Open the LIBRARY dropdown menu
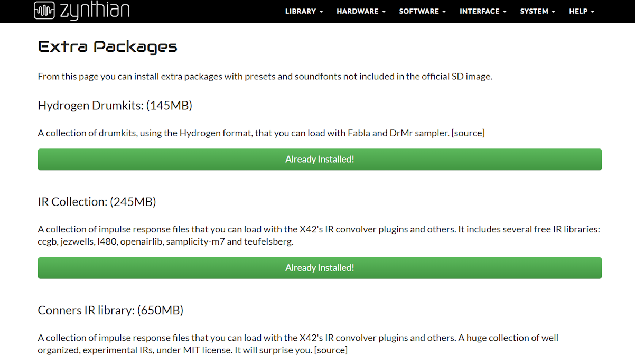This screenshot has width=635, height=364. click(304, 11)
